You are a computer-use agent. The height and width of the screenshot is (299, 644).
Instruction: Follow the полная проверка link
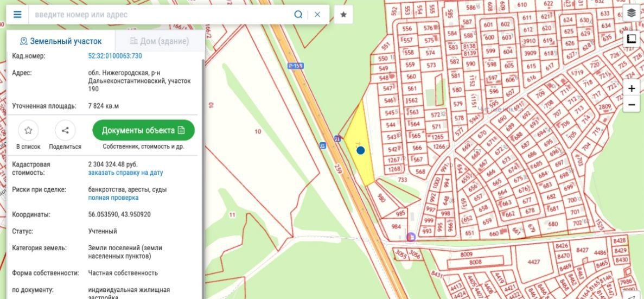pyautogui.click(x=113, y=198)
